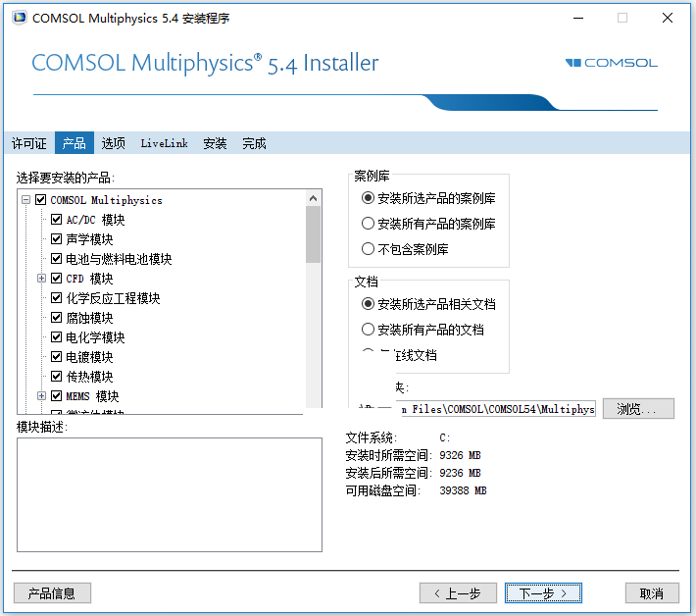This screenshot has width=696, height=616.
Task: Choose 安装所有产品的文档 radio option
Action: [368, 330]
